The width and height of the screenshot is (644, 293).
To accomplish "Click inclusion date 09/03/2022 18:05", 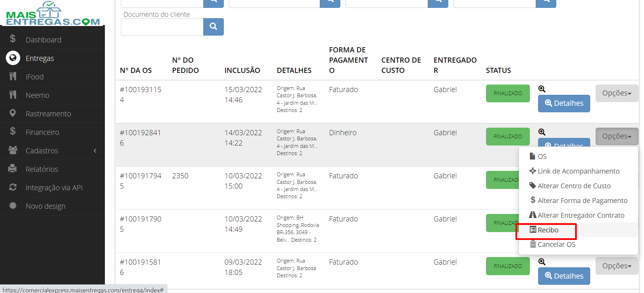I will coord(243,267).
